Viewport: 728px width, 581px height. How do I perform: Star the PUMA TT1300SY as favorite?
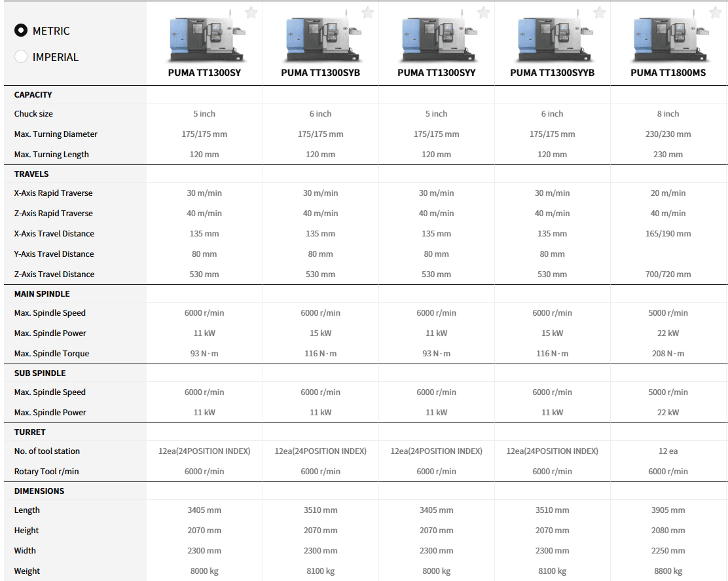[251, 12]
